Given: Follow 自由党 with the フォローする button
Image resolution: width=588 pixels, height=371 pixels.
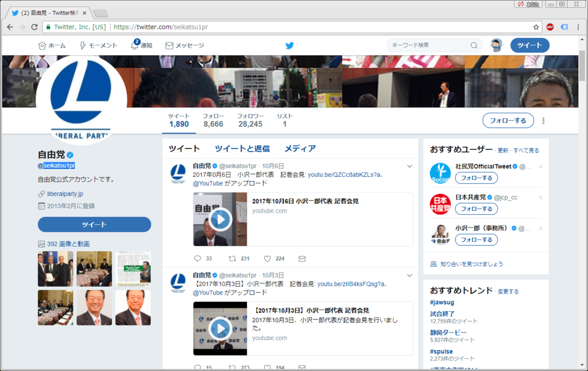Looking at the screenshot, I should [508, 121].
